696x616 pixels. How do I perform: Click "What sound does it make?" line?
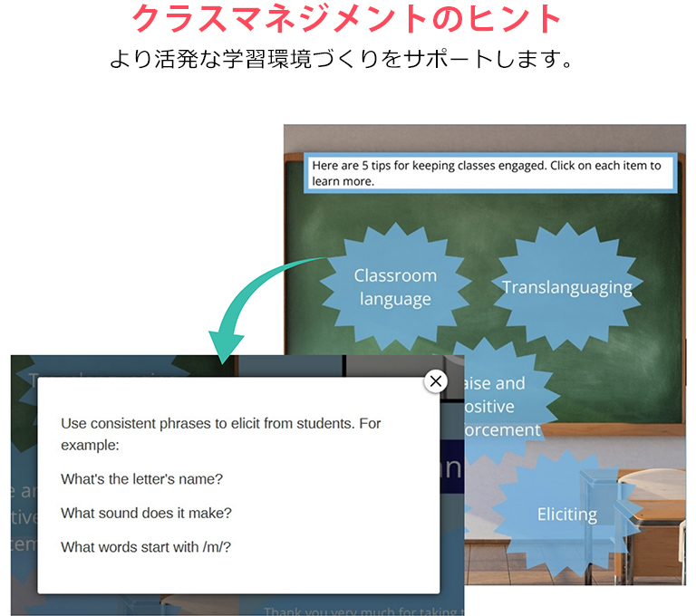pos(146,513)
